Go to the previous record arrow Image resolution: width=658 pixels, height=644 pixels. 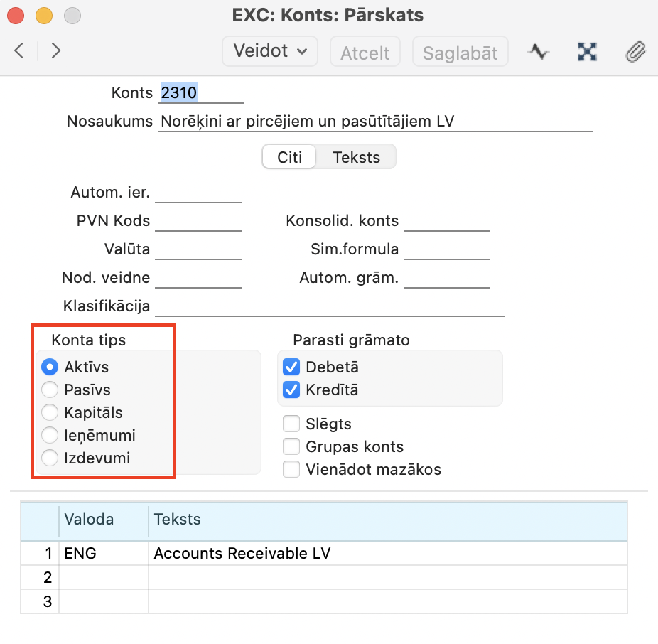click(x=19, y=51)
